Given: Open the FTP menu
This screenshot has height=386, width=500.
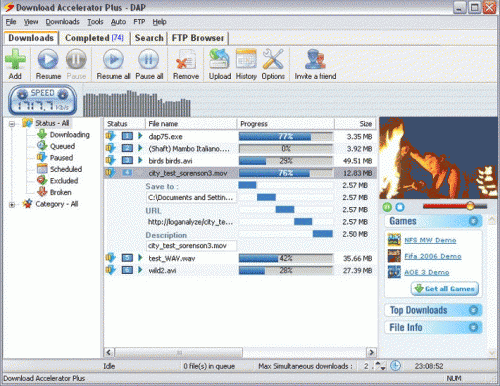Looking at the screenshot, I should 139,22.
